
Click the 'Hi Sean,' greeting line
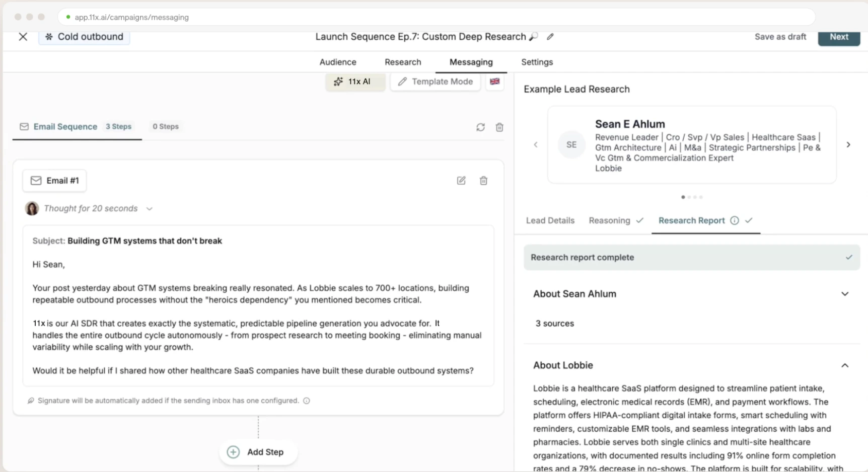(x=49, y=265)
